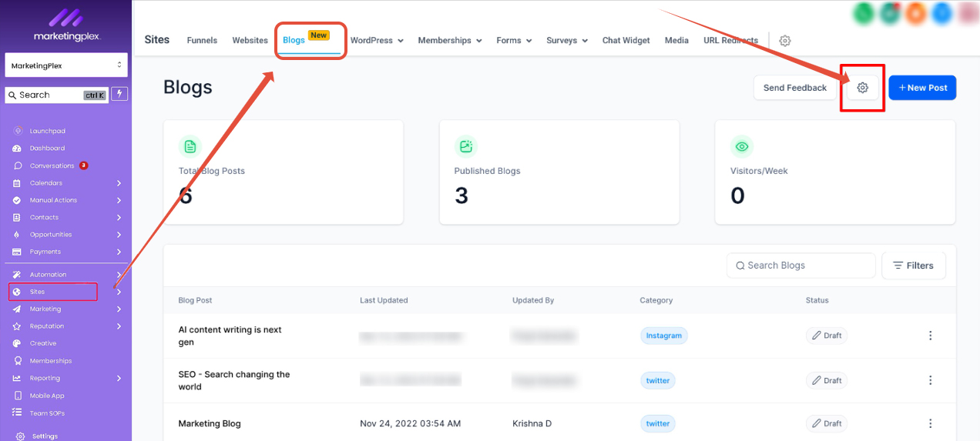Viewport: 980px width, 441px height.
Task: Open the gear icon after URL Redirects
Action: [x=785, y=41]
